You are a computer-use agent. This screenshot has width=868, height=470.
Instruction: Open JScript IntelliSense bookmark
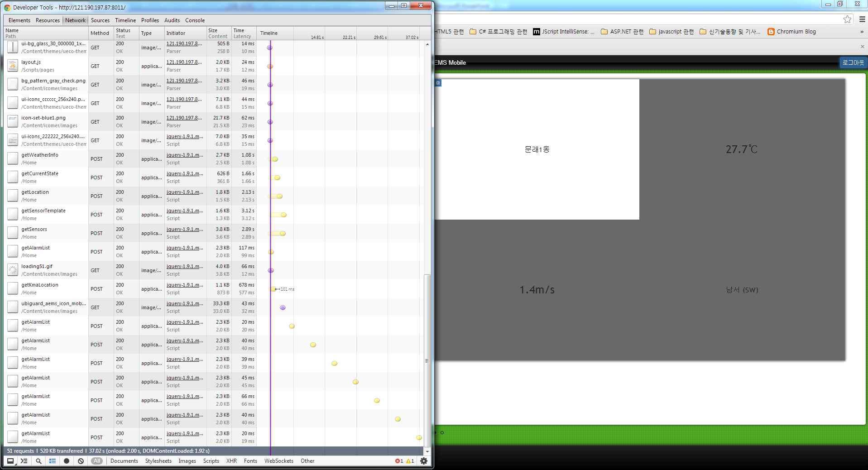point(564,32)
